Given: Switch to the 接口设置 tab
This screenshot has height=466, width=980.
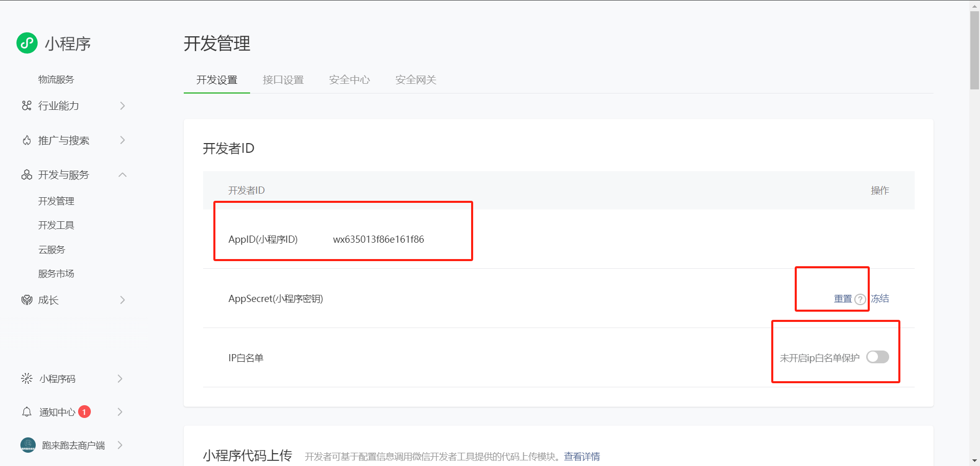Looking at the screenshot, I should (283, 80).
